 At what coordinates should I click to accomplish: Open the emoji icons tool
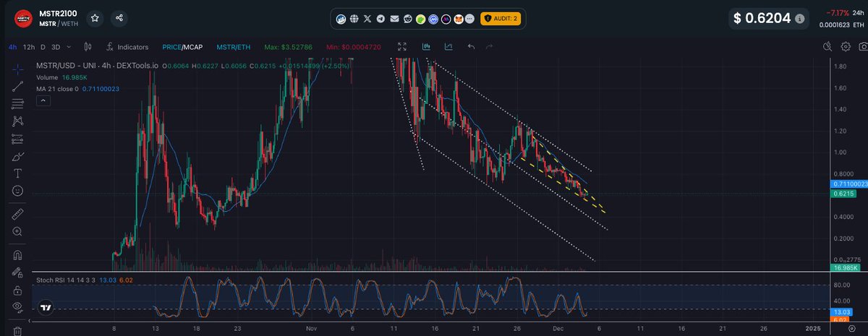coord(18,191)
